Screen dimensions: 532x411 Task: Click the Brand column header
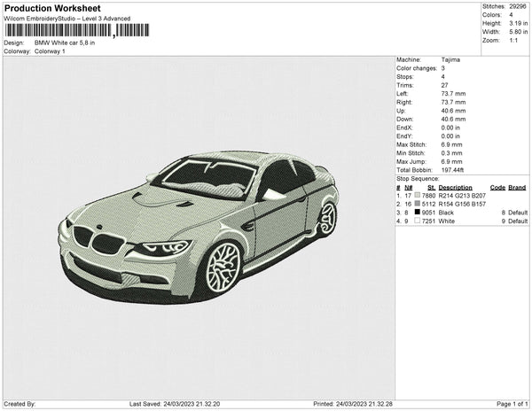[518, 188]
